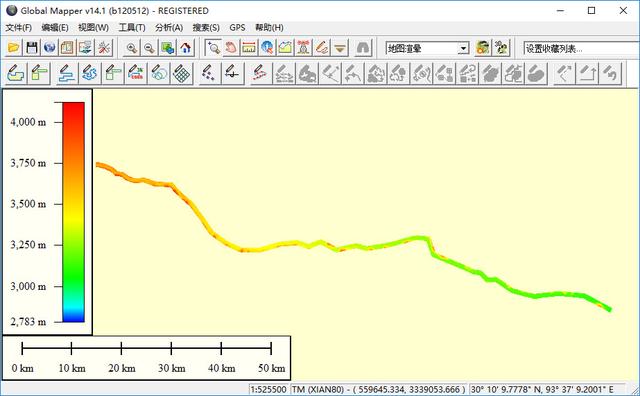Click the TM (XIAN80) projection coordinates text

coord(378,389)
